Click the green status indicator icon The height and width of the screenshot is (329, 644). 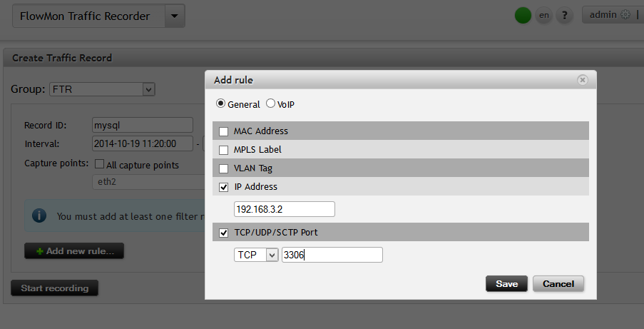(x=523, y=15)
